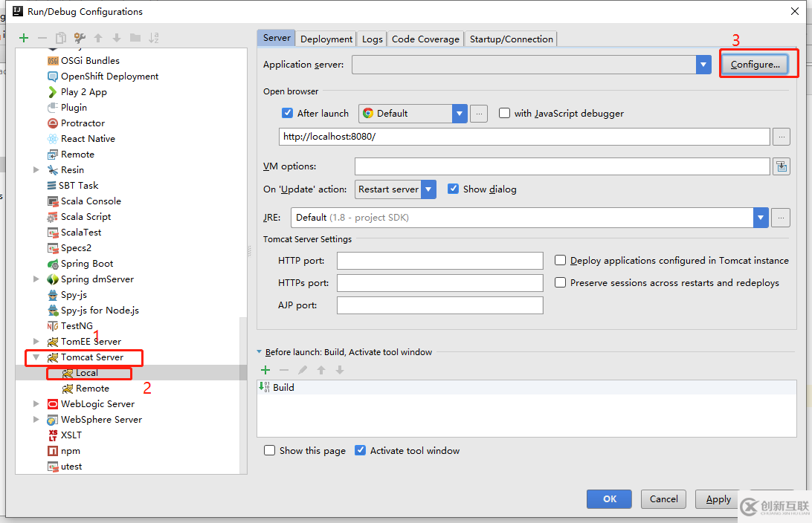Open On 'Update' action dropdown

tap(429, 189)
